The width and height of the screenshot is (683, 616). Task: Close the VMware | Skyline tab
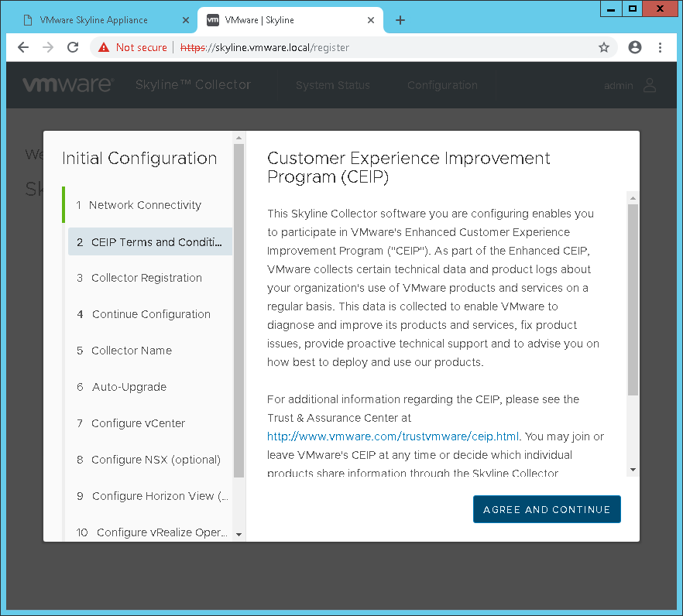(x=371, y=20)
